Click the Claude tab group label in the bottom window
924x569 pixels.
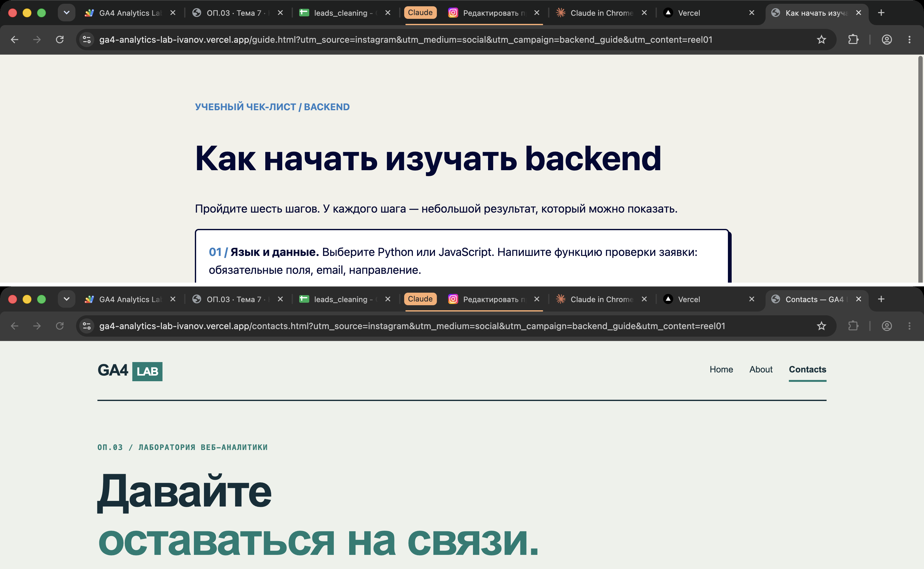click(420, 299)
